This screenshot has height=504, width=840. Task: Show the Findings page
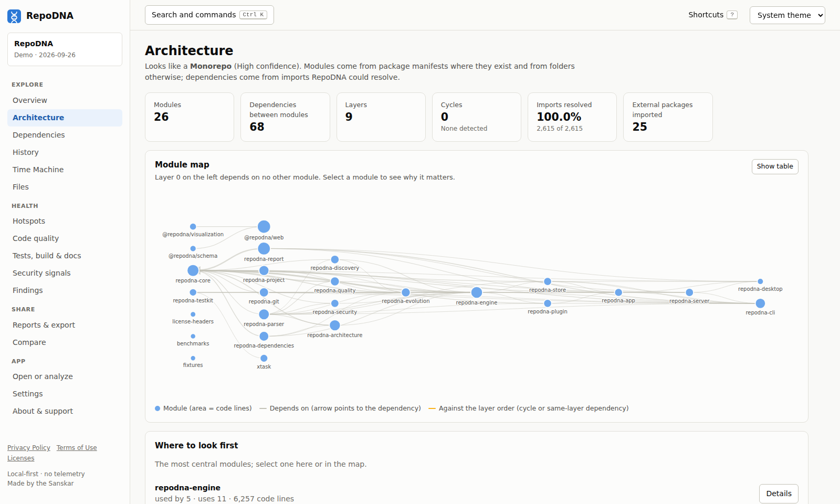pos(65,290)
